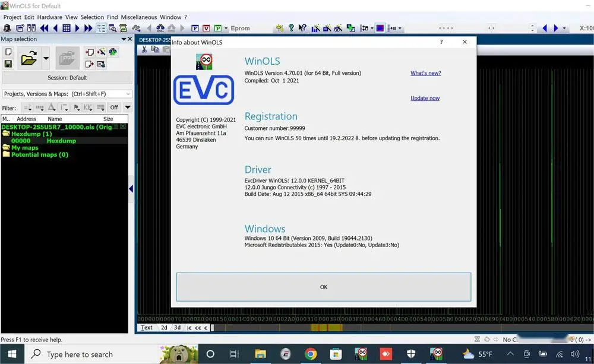Click the export page icon with arrow
The height and width of the screenshot is (364, 594).
(90, 64)
